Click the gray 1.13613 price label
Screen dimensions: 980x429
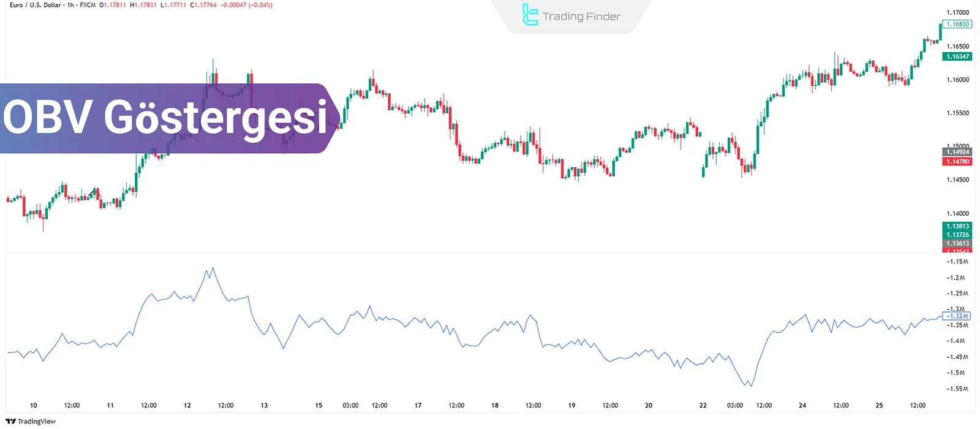pos(957,243)
